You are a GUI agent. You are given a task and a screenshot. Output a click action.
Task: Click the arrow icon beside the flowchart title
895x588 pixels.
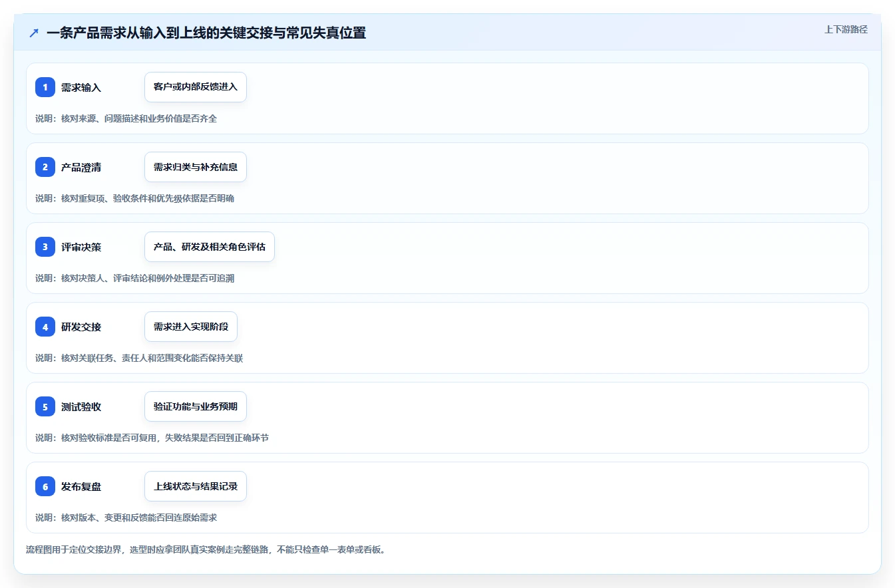(x=34, y=33)
